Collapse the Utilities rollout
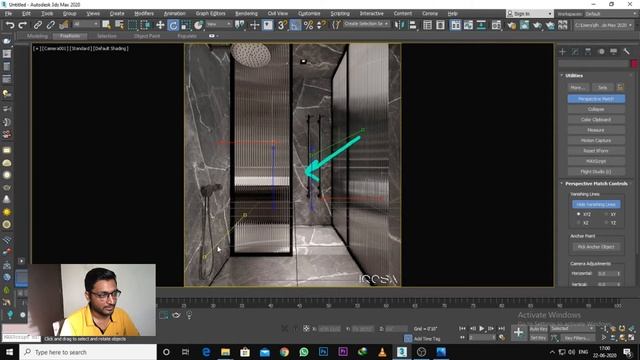The height and width of the screenshot is (360, 640). (x=574, y=76)
